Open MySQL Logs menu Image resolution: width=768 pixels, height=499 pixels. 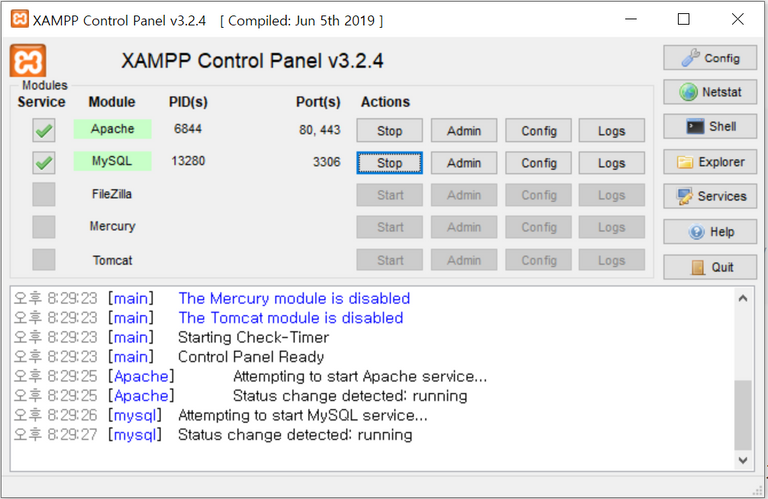pos(612,163)
